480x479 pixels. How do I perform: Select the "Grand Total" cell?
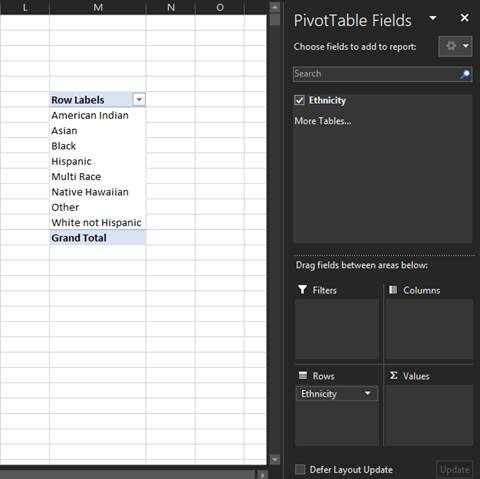click(98, 238)
